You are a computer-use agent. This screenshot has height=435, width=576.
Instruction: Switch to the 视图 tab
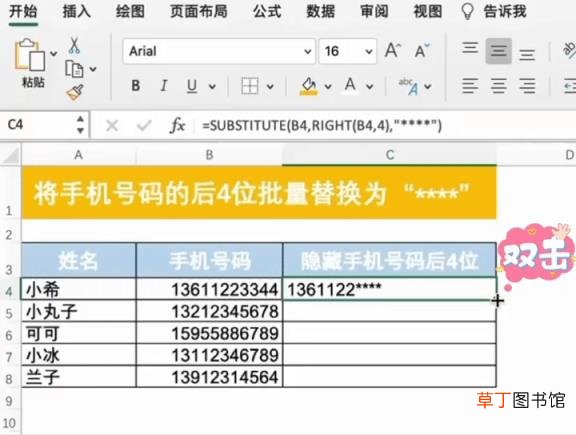(428, 12)
